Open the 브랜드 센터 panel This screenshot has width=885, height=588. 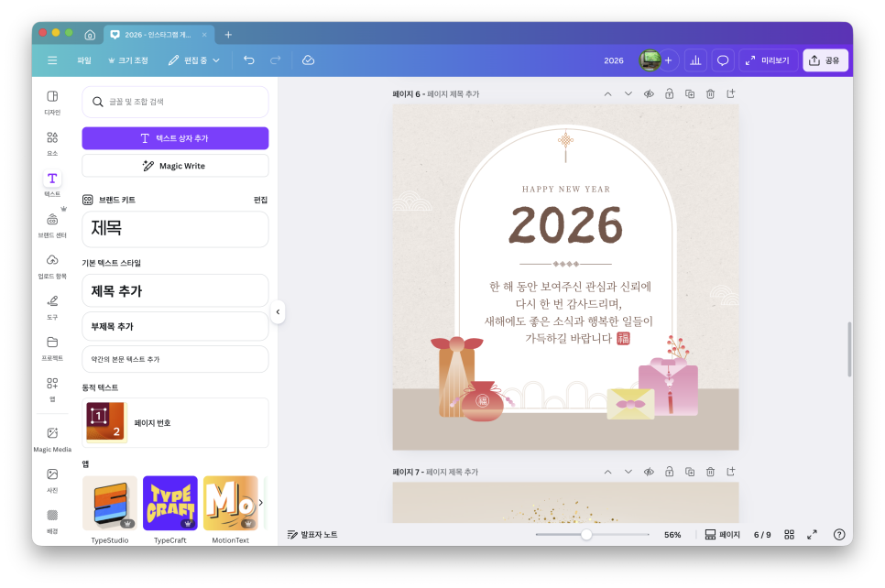point(52,225)
